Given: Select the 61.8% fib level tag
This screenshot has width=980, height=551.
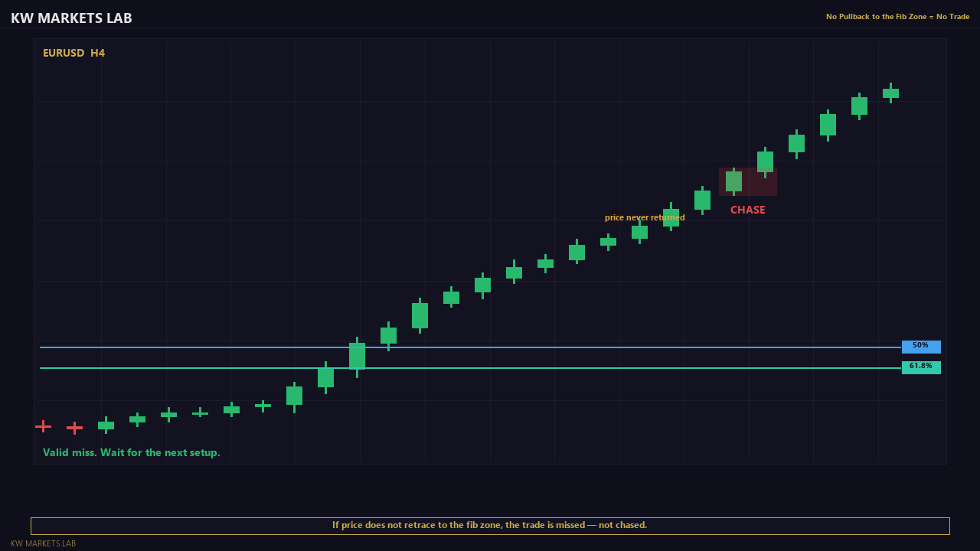Looking at the screenshot, I should pyautogui.click(x=921, y=367).
